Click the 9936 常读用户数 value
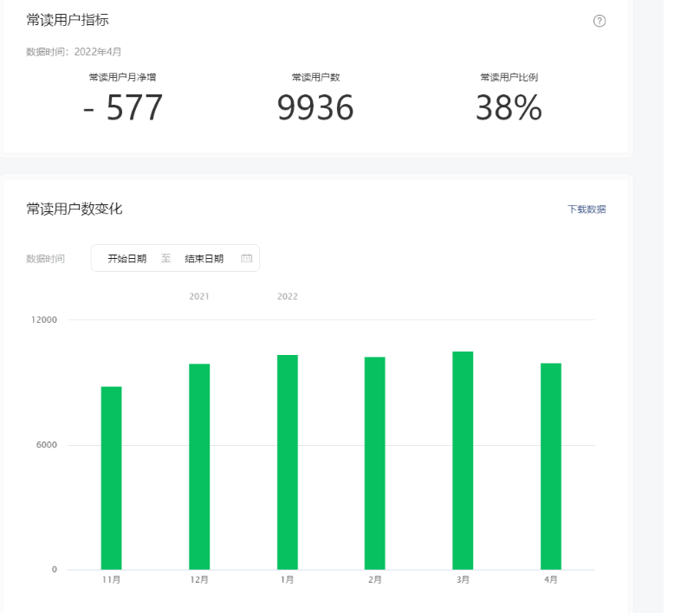 tap(315, 108)
